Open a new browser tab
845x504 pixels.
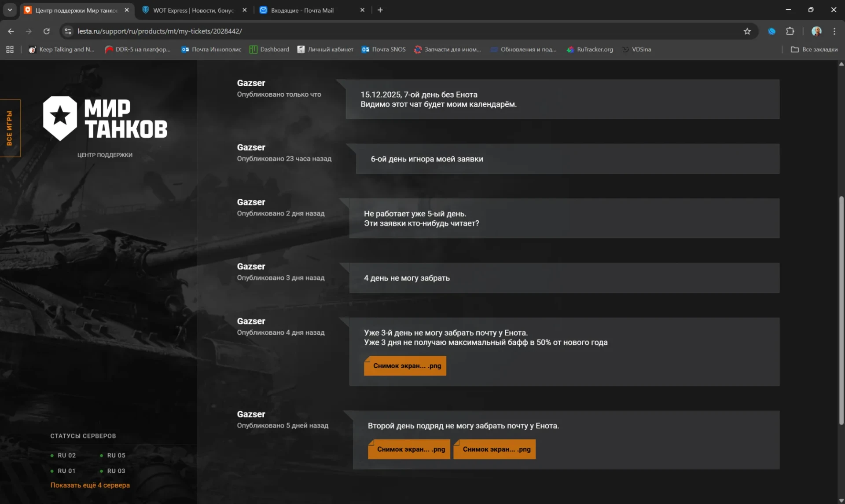click(380, 10)
